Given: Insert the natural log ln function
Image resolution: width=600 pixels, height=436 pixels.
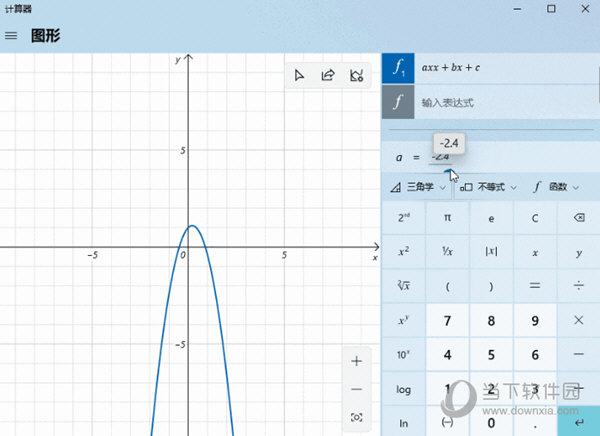Looking at the screenshot, I should click(x=404, y=423).
